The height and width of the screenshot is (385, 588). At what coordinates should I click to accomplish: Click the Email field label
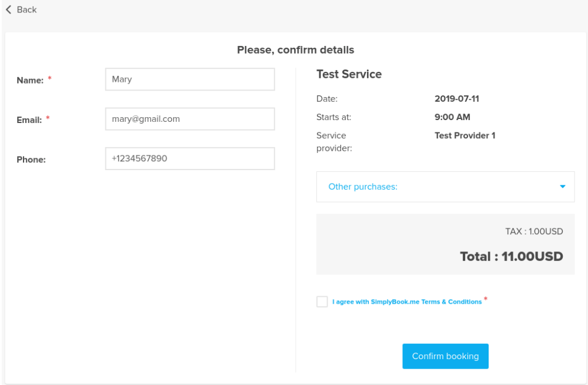coord(29,120)
